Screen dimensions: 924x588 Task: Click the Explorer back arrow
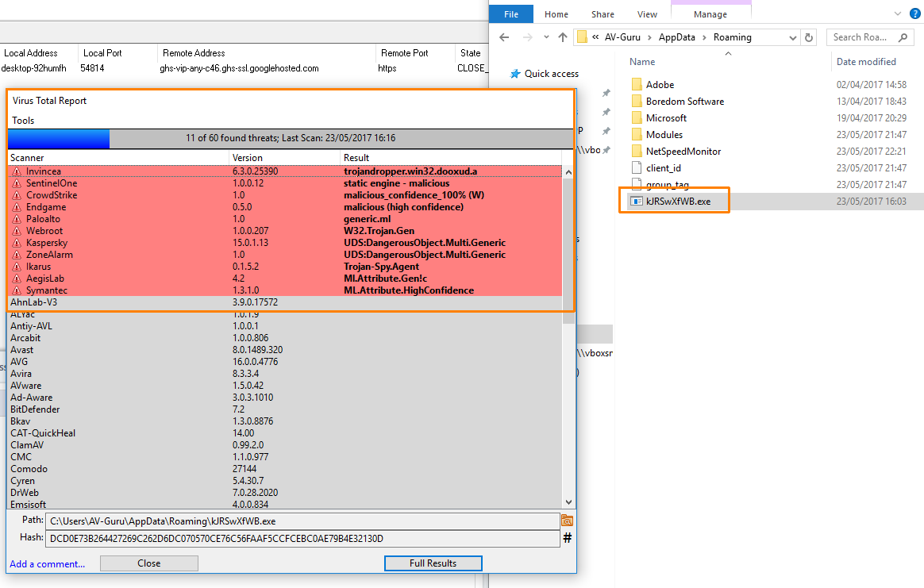pos(504,37)
